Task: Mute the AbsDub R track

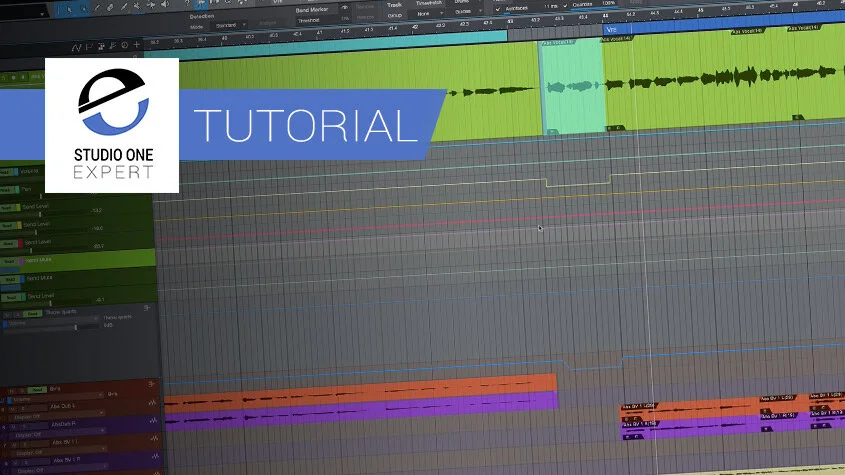Action: tap(13, 427)
